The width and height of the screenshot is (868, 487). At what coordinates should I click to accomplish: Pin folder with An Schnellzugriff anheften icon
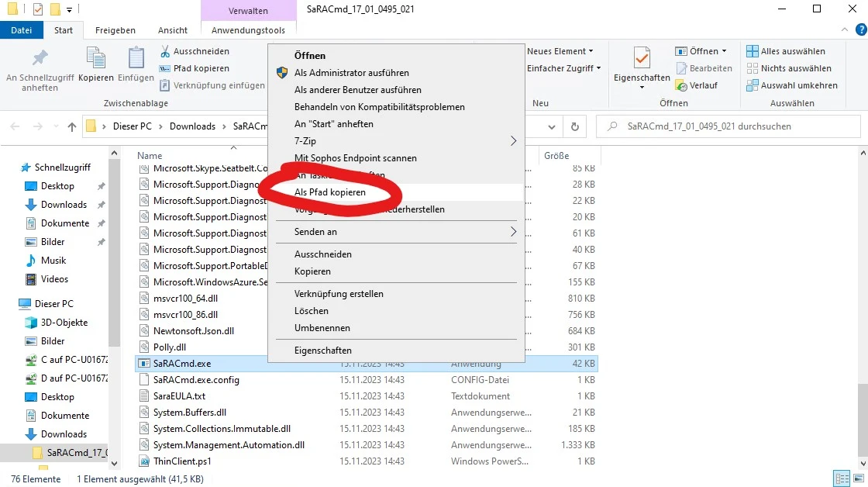click(40, 59)
